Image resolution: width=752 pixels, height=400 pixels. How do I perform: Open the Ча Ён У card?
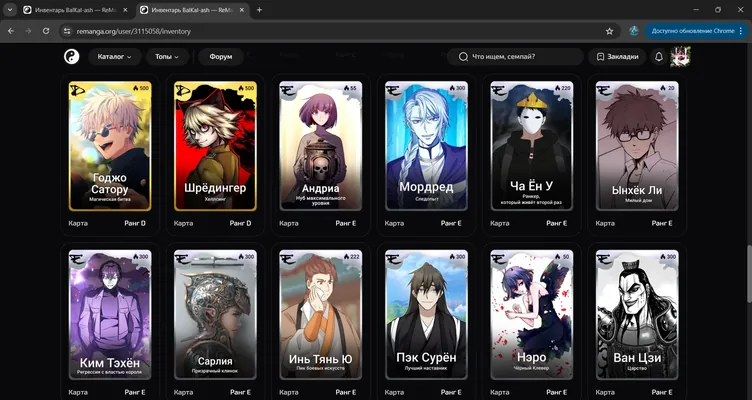[532, 146]
